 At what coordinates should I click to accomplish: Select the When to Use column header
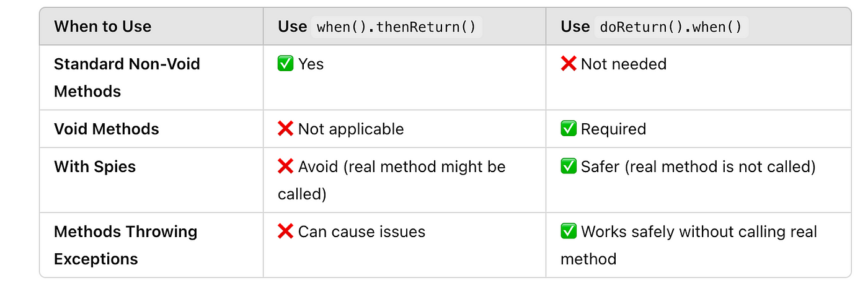pyautogui.click(x=103, y=27)
